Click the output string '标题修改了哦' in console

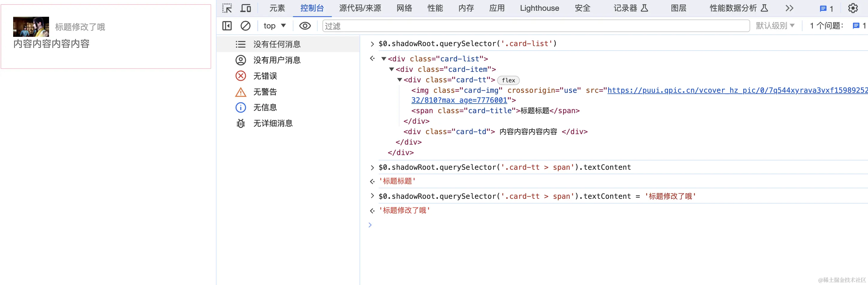(404, 210)
